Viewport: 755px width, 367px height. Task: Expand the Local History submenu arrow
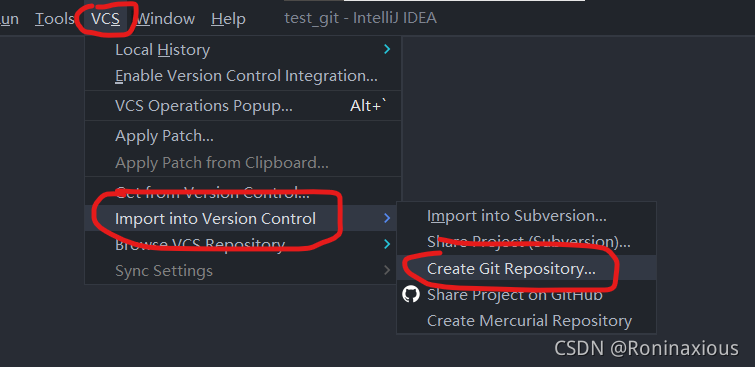point(387,49)
